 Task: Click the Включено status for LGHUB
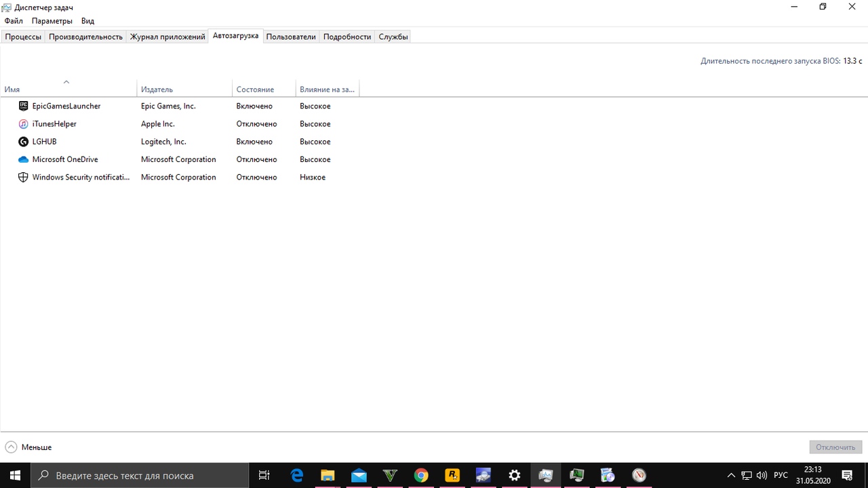[x=254, y=142]
